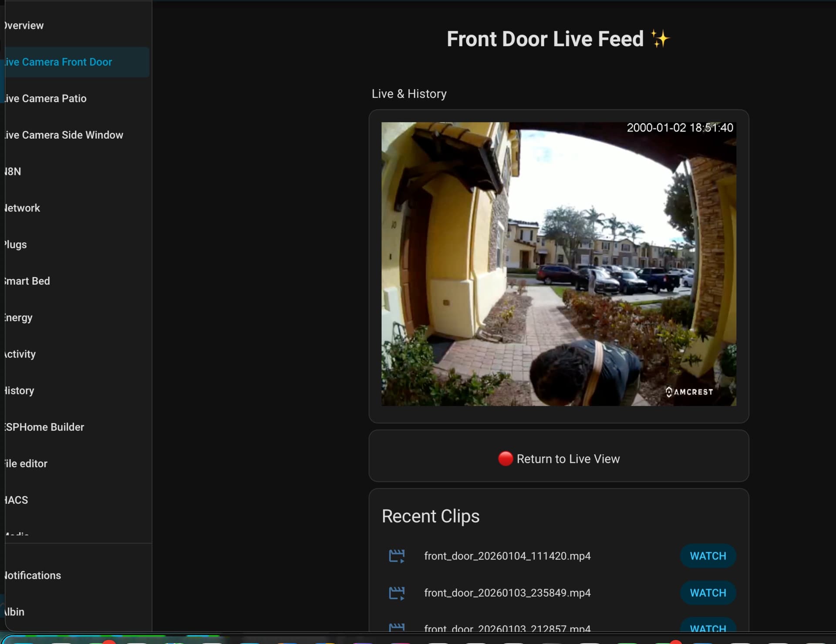Launch File editor sidebar item
This screenshot has height=644, width=836.
click(x=26, y=464)
